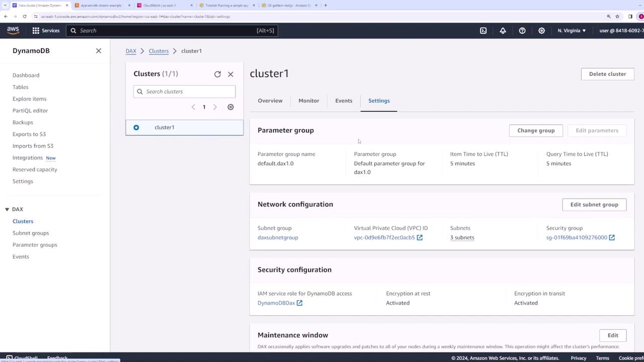Launch CloudShell from the top navigation bar
Image resolution: width=644 pixels, height=362 pixels.
click(483, 31)
